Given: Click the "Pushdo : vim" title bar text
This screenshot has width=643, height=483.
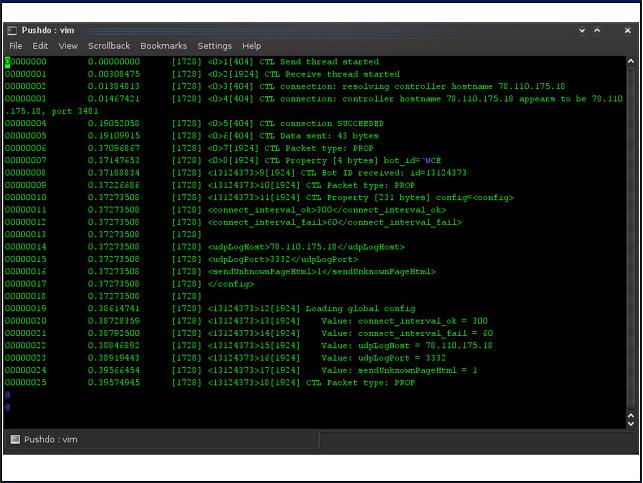Looking at the screenshot, I should (48, 30).
